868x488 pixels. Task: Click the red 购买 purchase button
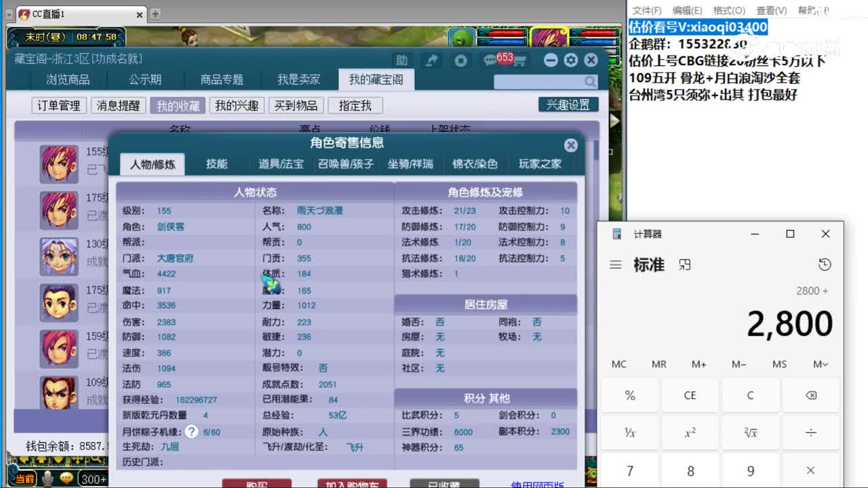click(x=258, y=485)
